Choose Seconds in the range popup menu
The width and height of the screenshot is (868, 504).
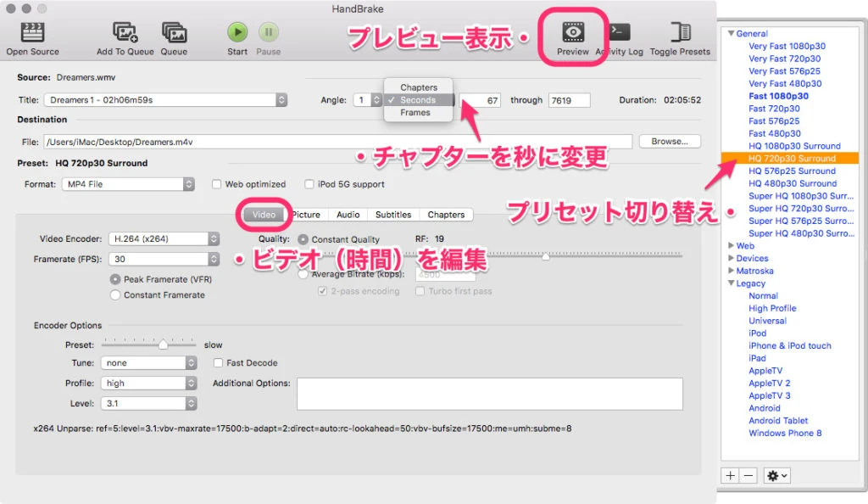tap(419, 99)
